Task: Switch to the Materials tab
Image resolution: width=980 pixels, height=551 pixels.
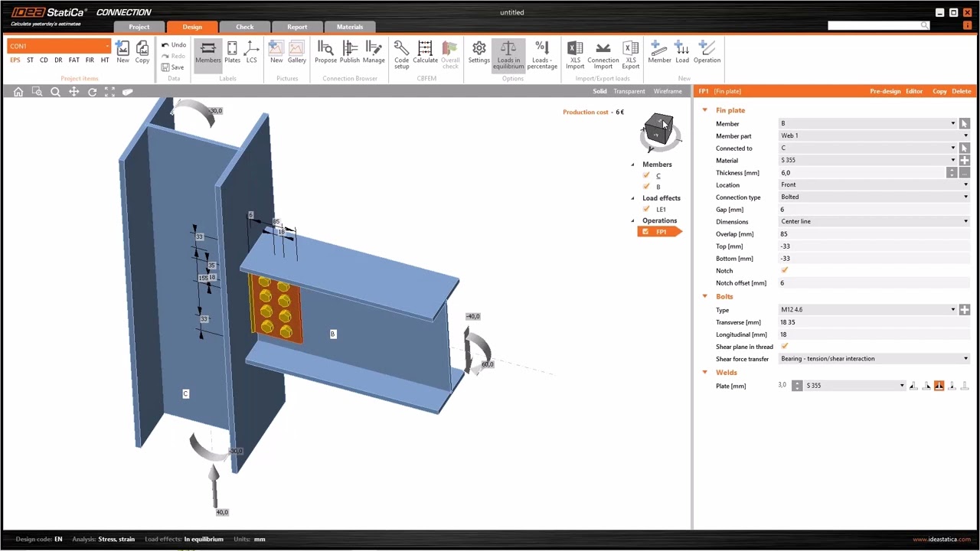Action: 350,27
